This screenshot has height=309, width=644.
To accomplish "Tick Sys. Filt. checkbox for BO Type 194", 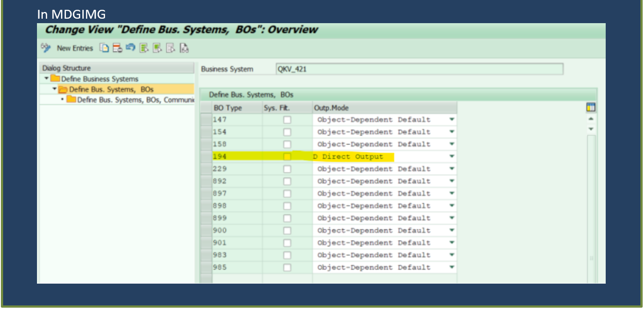I will click(x=287, y=157).
